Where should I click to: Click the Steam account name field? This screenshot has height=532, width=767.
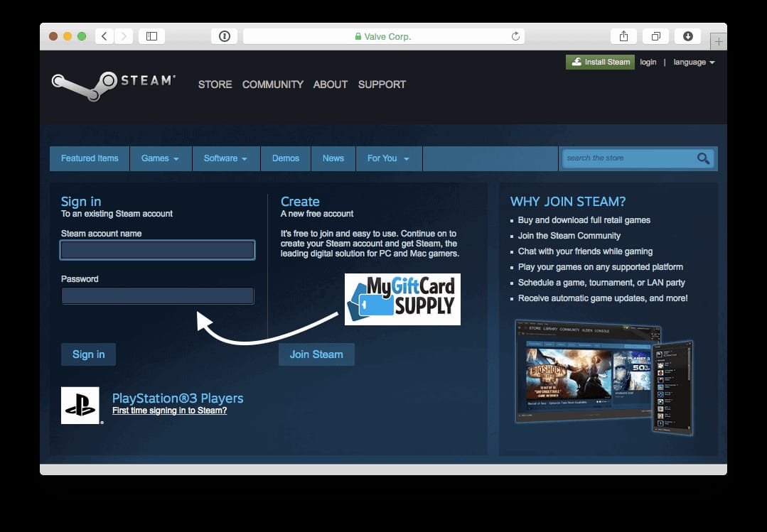(x=157, y=249)
